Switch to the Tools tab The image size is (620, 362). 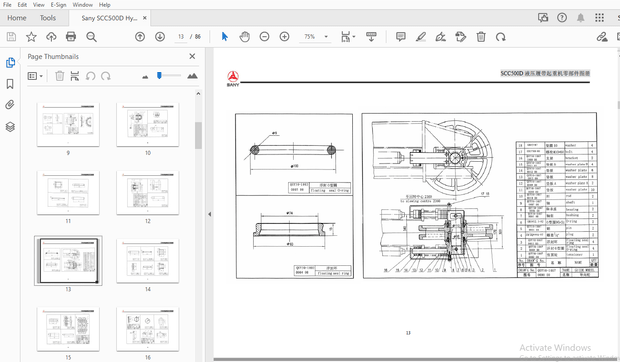click(48, 18)
